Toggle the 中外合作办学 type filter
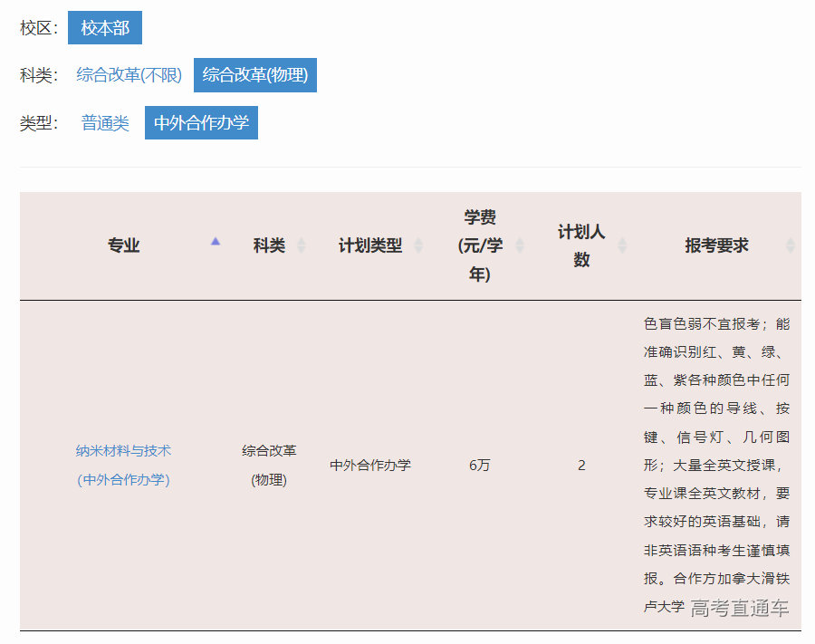Image resolution: width=815 pixels, height=644 pixels. (x=201, y=121)
